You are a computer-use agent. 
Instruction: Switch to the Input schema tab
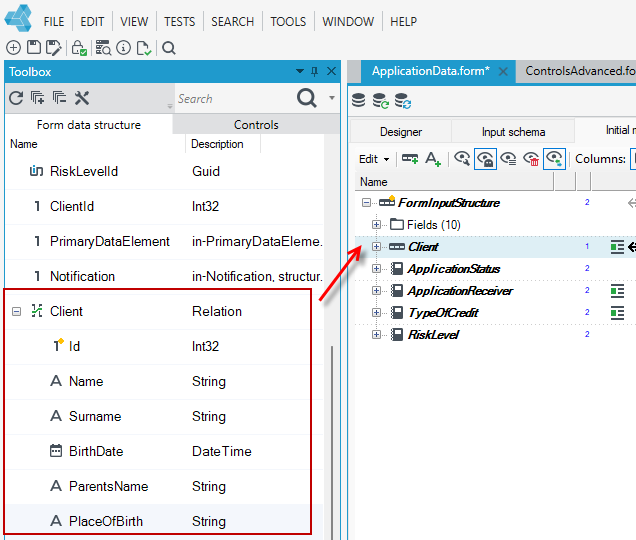coord(513,132)
